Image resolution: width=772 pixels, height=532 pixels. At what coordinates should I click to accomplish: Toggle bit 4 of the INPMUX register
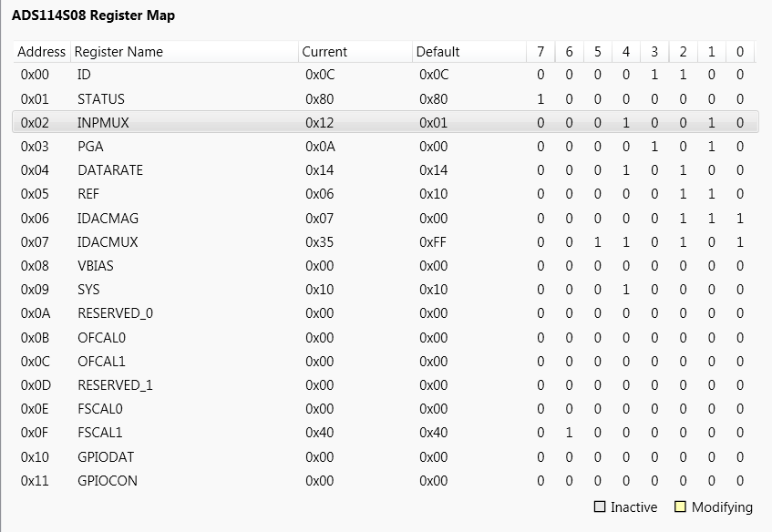(x=626, y=123)
